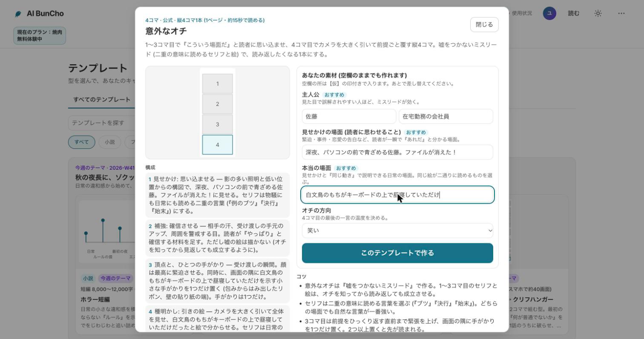Screen dimensions: 644x339
Task: Select panel 1 in the 4-koma layout
Action: 217,84
